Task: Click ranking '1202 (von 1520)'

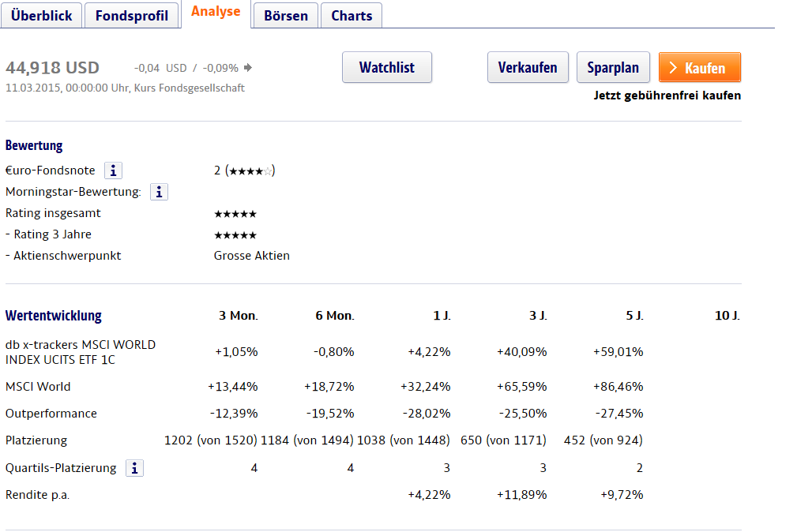Action: (x=211, y=440)
